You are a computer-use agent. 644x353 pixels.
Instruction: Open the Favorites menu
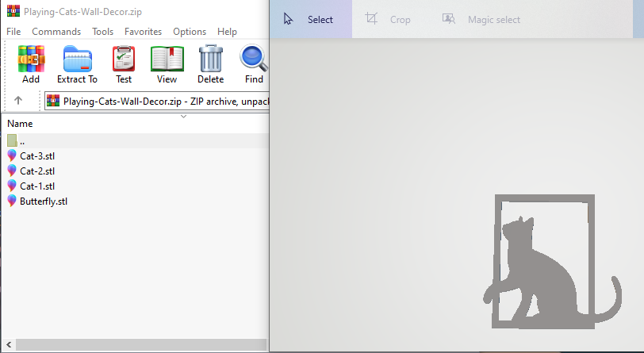point(143,32)
